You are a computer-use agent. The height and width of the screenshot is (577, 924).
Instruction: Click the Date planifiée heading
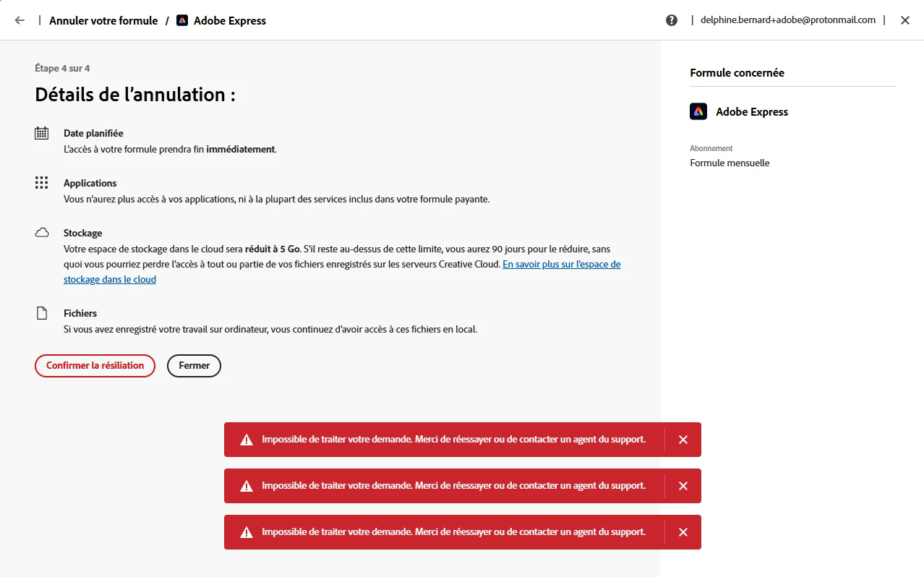pyautogui.click(x=93, y=133)
